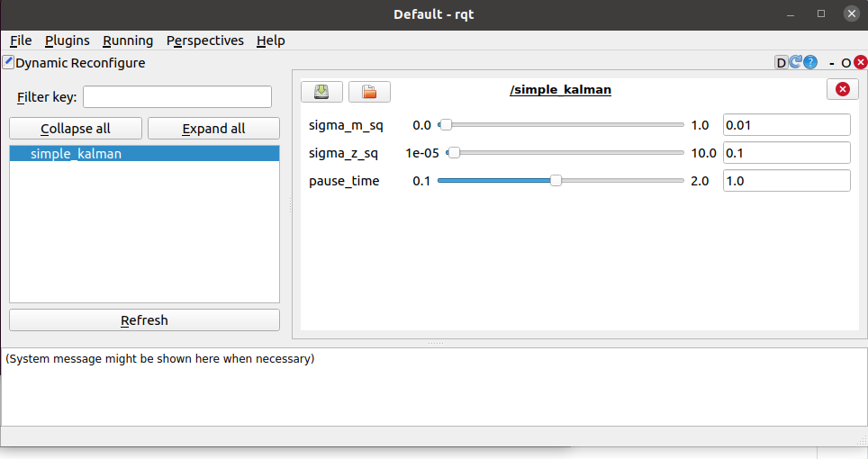Click the pause_time parameter label
This screenshot has height=459, width=868.
344,182
